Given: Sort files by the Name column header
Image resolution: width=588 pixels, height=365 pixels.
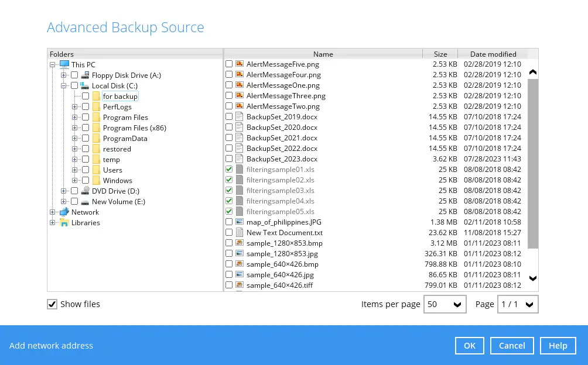Looking at the screenshot, I should [323, 54].
